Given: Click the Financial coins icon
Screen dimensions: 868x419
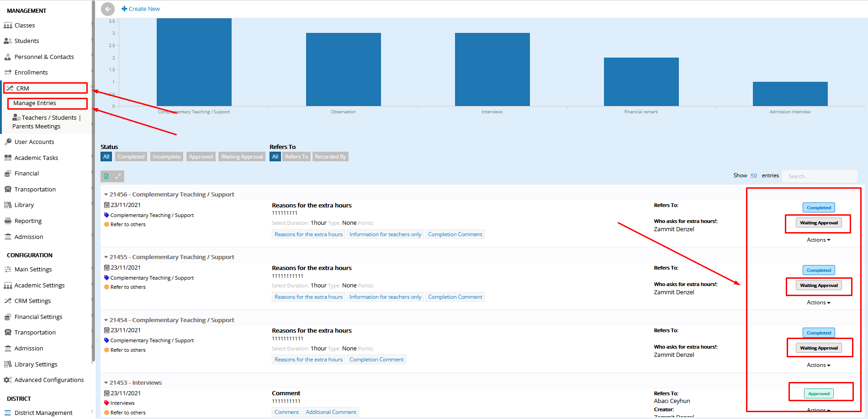Looking at the screenshot, I should [8, 174].
